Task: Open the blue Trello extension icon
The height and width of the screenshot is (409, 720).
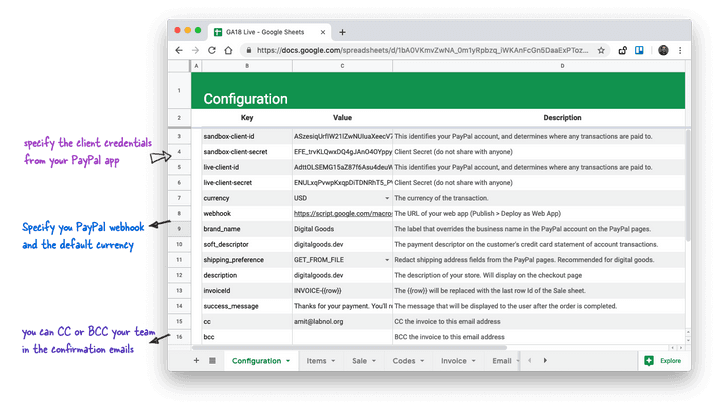Action: click(x=639, y=50)
